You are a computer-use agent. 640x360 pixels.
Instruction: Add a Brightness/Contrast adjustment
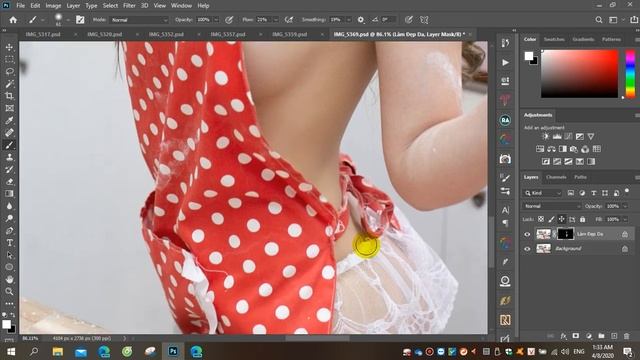(546, 137)
